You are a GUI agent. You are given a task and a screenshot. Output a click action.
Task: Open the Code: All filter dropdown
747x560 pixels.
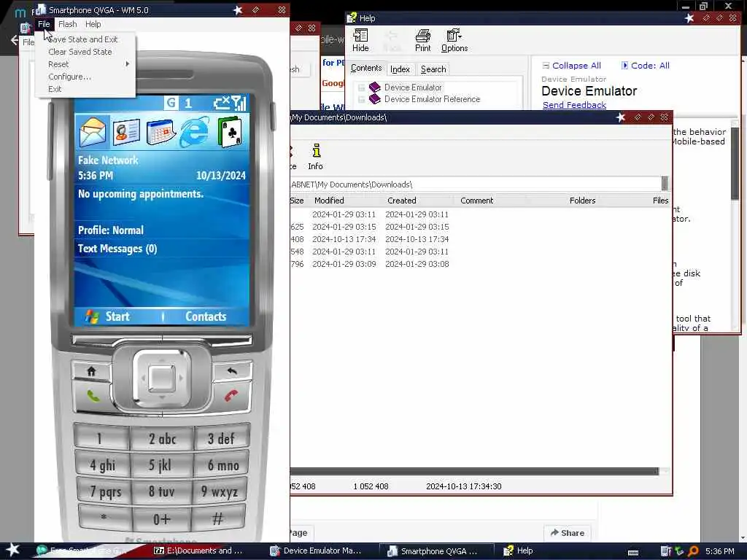[x=645, y=66]
